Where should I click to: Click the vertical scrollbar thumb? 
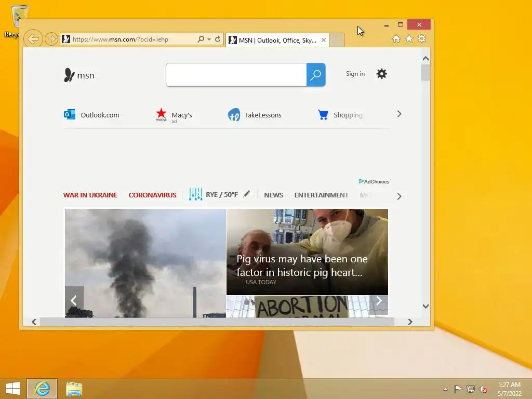tap(426, 73)
